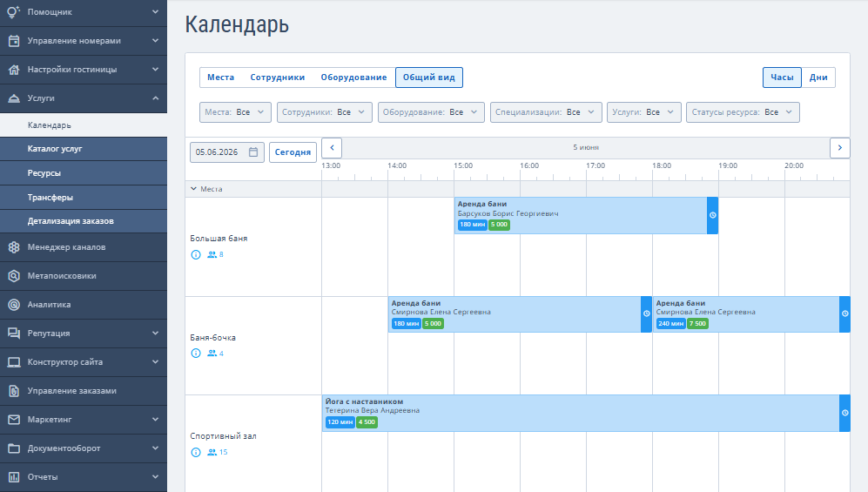The height and width of the screenshot is (492, 868).
Task: Expand the Маркетинг sidebar chevron
Action: (156, 420)
